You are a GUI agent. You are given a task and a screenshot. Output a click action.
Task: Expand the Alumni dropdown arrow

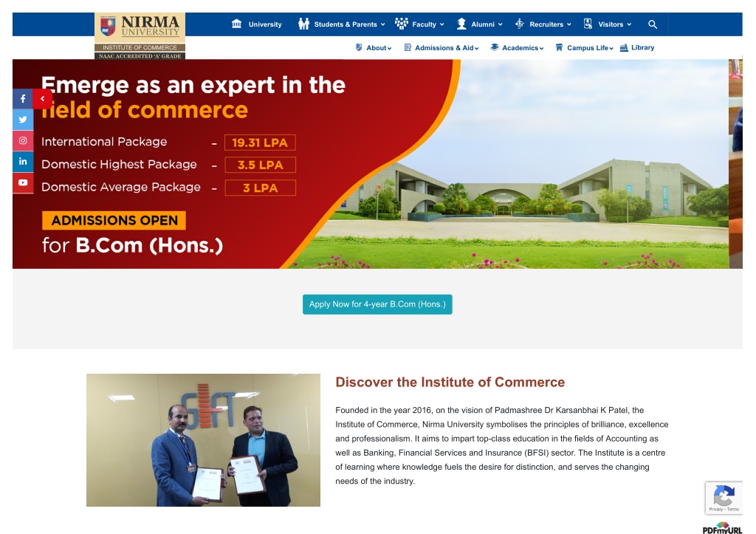[500, 24]
